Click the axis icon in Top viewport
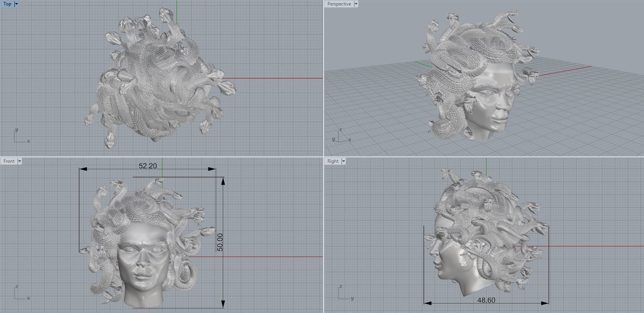 (21, 136)
